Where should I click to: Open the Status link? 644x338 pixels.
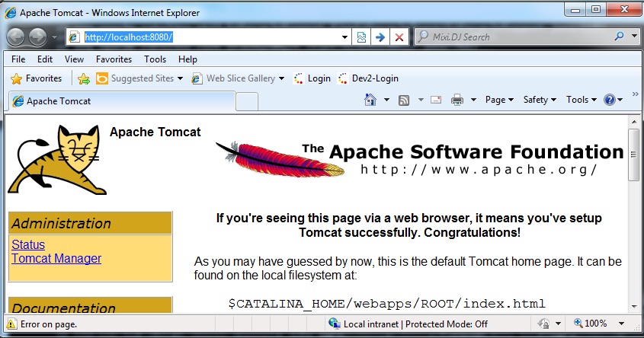(28, 244)
